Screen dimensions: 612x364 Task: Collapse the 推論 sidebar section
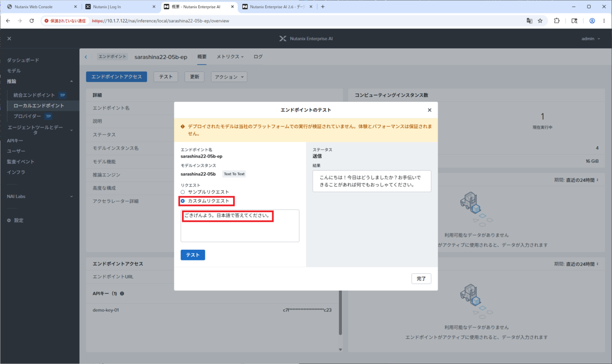[x=71, y=81]
